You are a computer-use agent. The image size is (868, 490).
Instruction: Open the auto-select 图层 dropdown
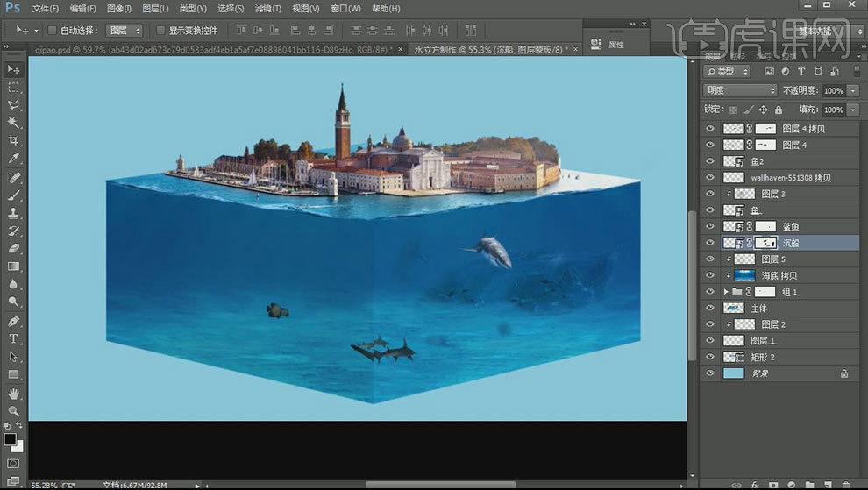[x=124, y=31]
